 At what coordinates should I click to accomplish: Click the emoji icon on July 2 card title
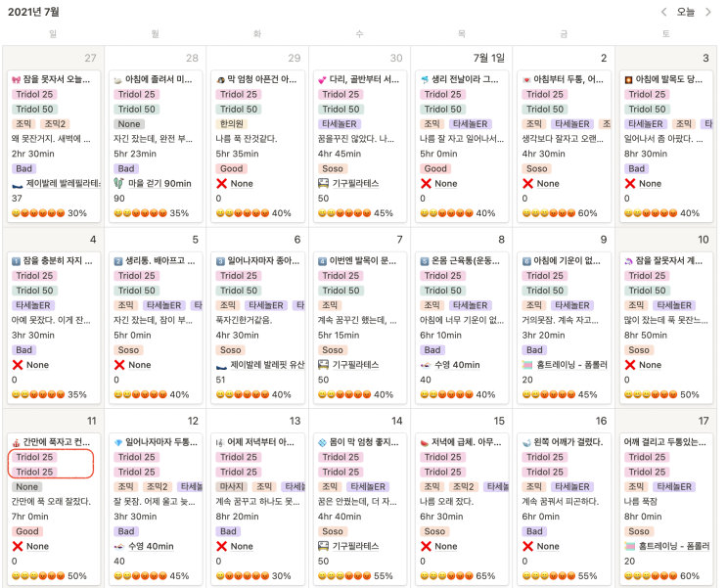(526, 80)
